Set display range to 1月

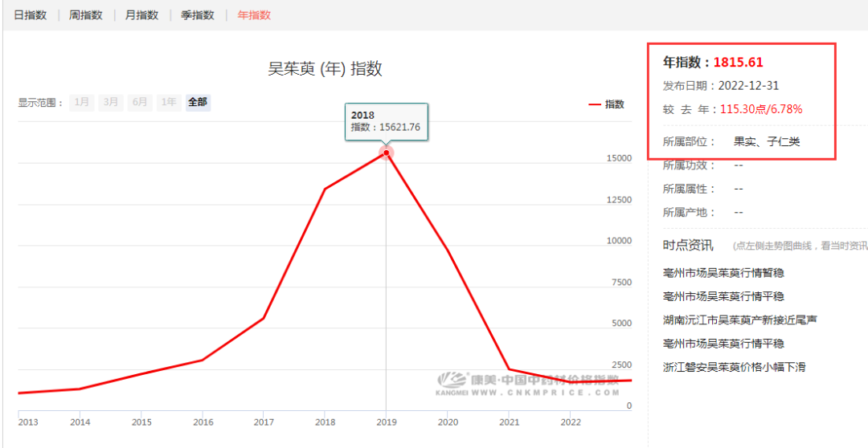pyautogui.click(x=81, y=102)
